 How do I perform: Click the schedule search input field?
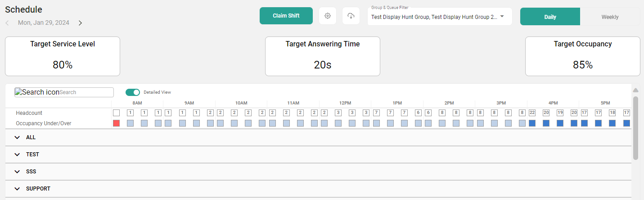(86, 92)
